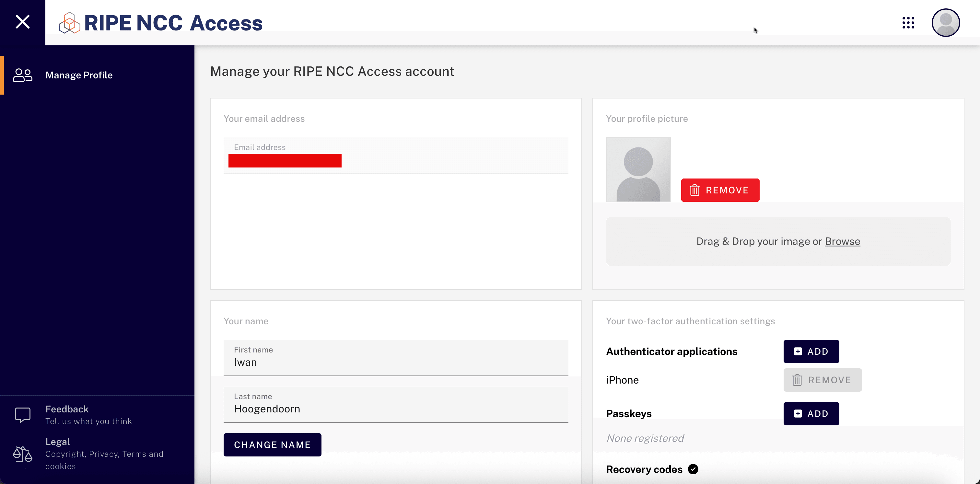Click the Legal scales icon

coord(22,454)
